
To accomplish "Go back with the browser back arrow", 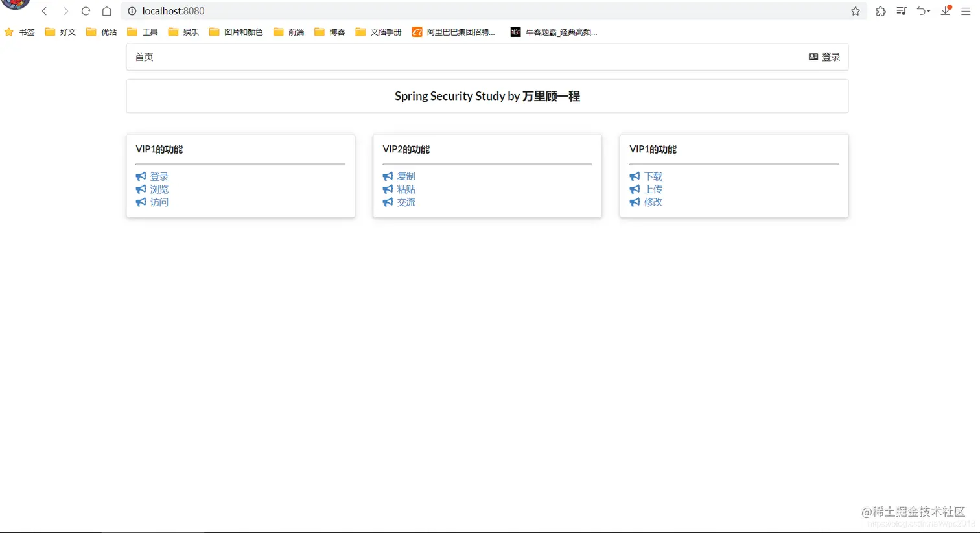I will coord(45,11).
